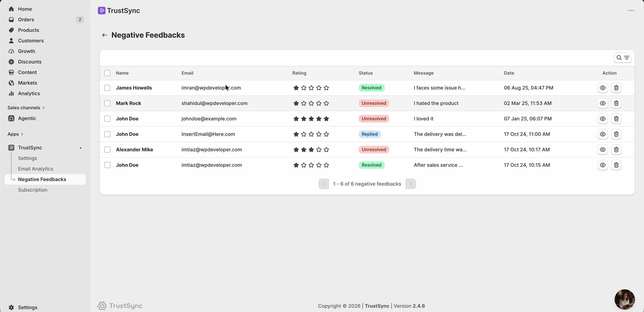This screenshot has height=312, width=644.
Task: Delete the 10:15 AM John Doe feedback
Action: click(616, 165)
